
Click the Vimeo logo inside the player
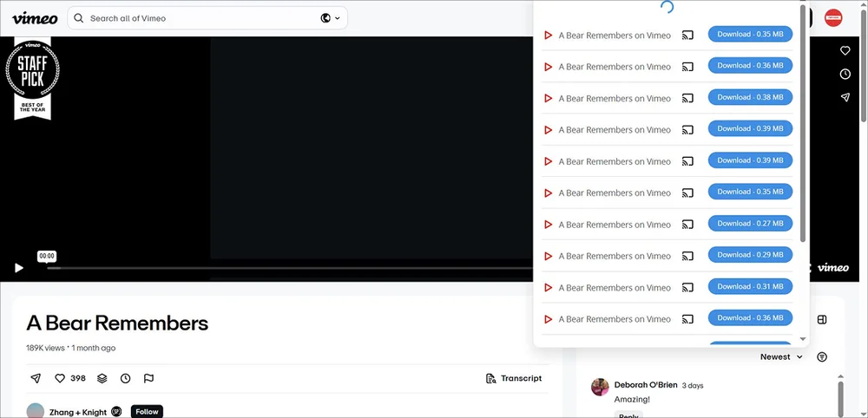[x=832, y=268]
